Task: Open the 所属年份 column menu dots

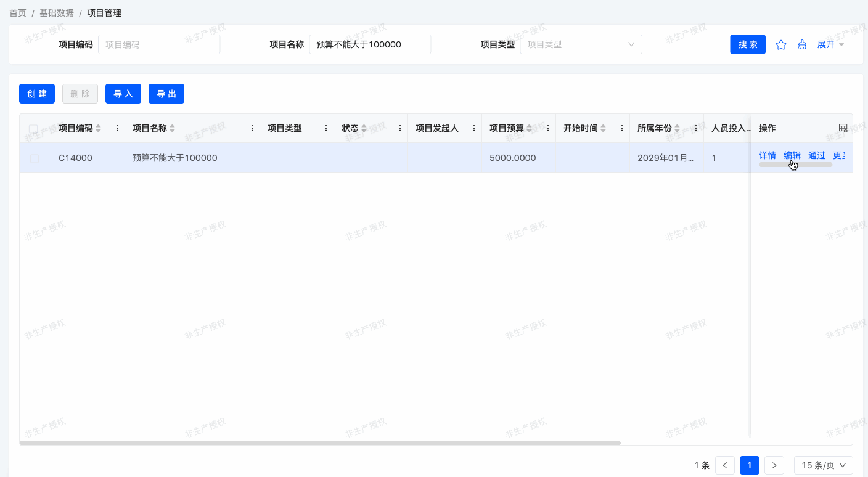Action: 696,128
